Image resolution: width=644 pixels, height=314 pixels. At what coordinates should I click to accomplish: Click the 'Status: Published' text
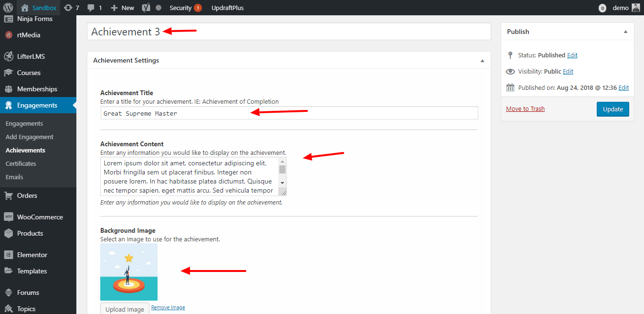(542, 55)
